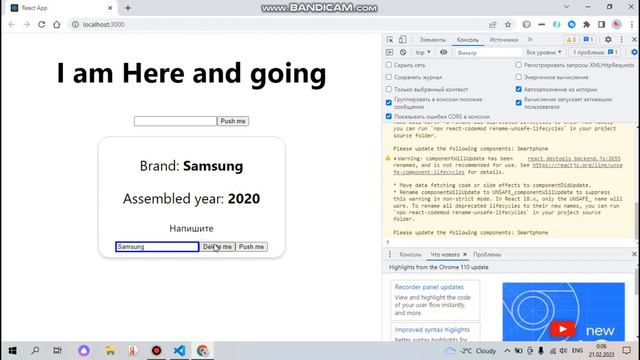Toggle 'Энергичное вычисление' checkbox

518,77
